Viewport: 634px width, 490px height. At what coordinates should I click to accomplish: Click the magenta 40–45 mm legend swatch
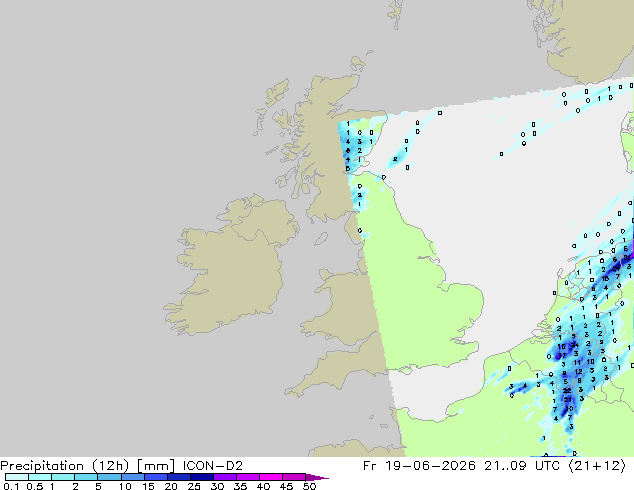click(x=271, y=477)
